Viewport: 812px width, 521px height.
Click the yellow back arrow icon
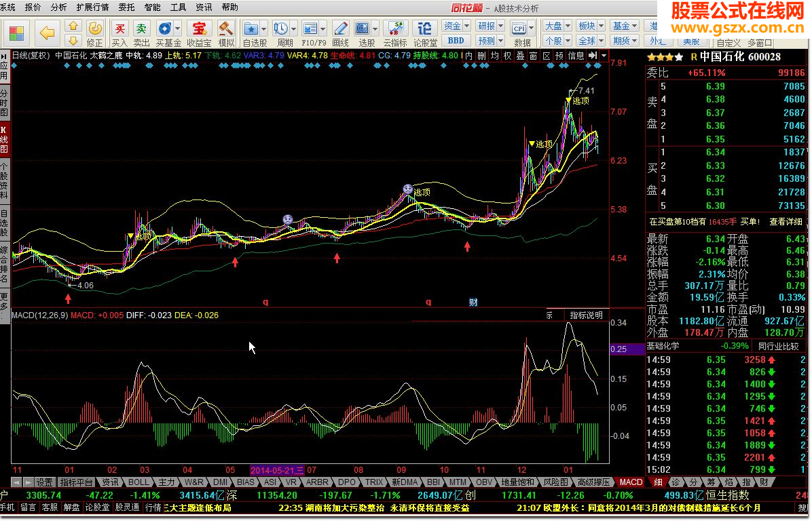(47, 33)
